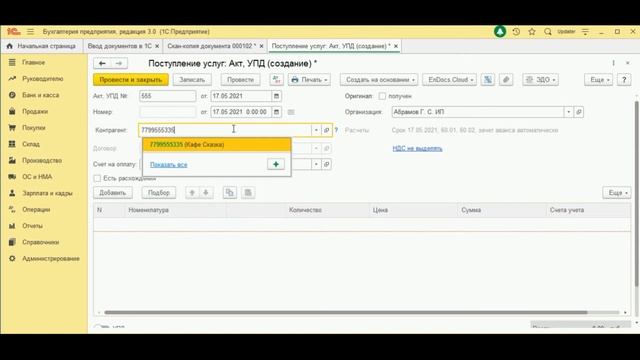Screen dimensions: 640x360
Task: Click the copy rows icon
Action: pos(230,193)
